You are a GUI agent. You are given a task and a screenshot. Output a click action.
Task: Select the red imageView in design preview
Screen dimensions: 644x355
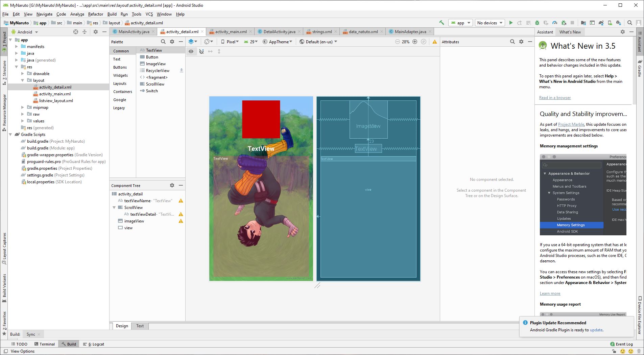(261, 119)
